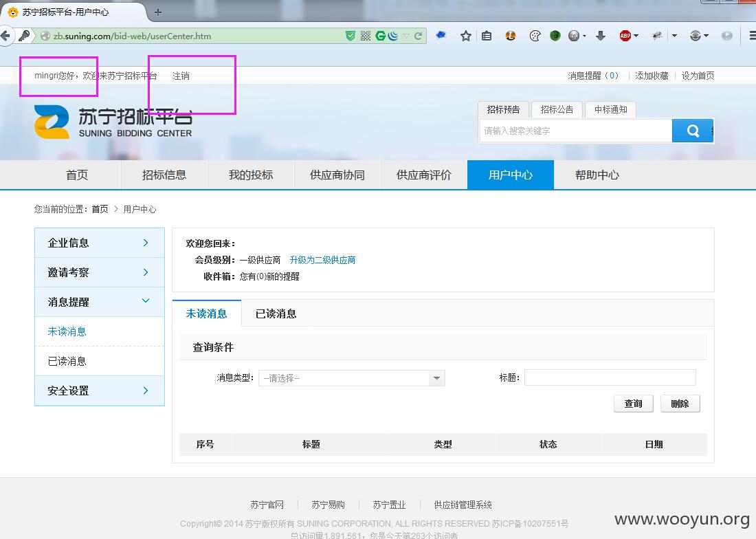Open 供应商评价 in main navigation

424,175
